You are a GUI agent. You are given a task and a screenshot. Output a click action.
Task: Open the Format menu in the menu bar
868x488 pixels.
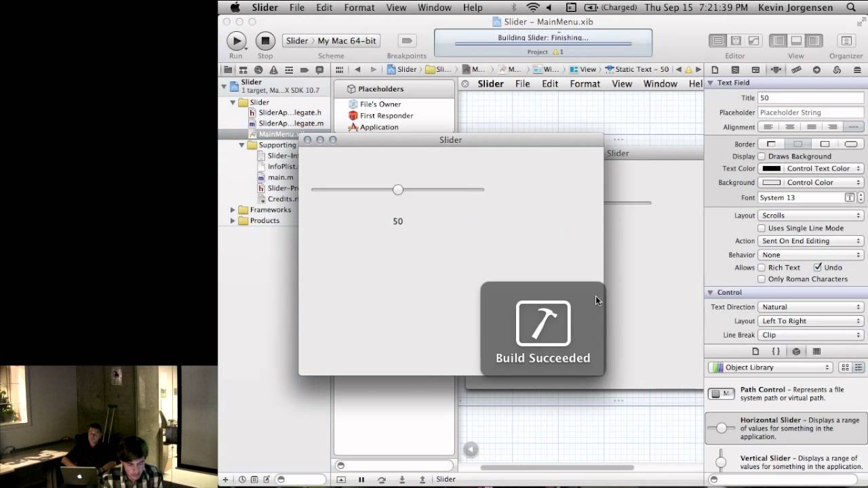point(359,7)
